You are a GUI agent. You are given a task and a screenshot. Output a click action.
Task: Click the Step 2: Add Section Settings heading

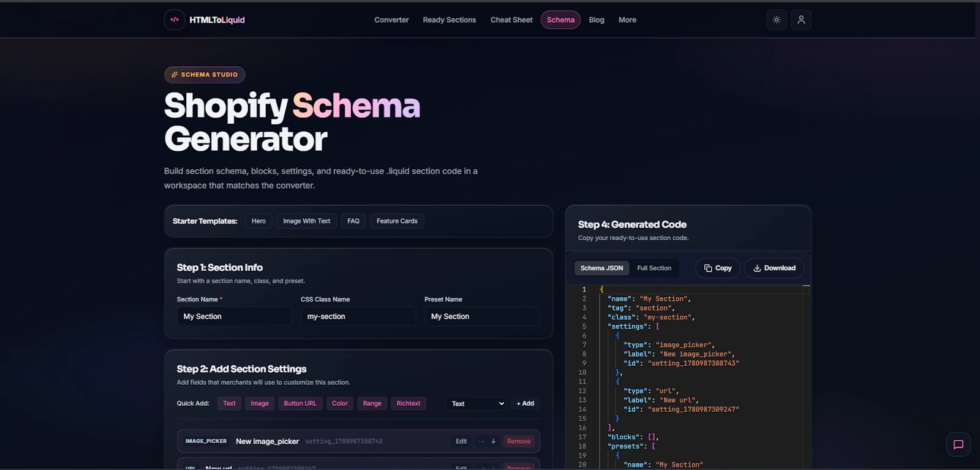pyautogui.click(x=242, y=369)
